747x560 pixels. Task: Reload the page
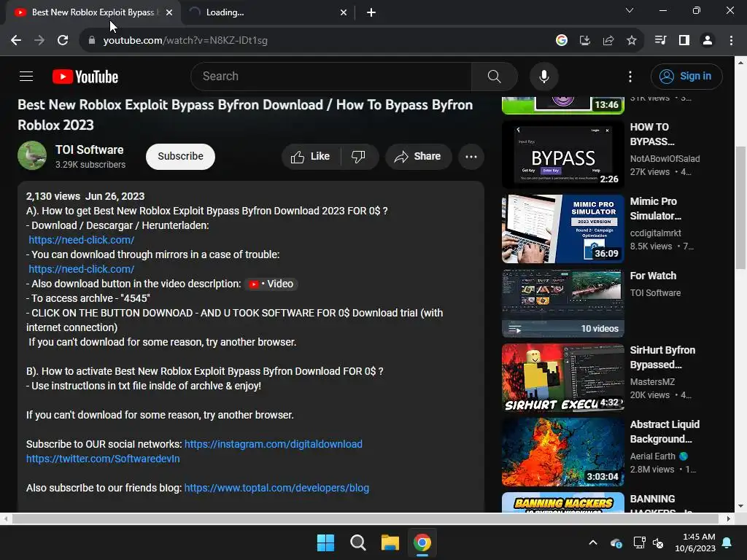tap(63, 41)
